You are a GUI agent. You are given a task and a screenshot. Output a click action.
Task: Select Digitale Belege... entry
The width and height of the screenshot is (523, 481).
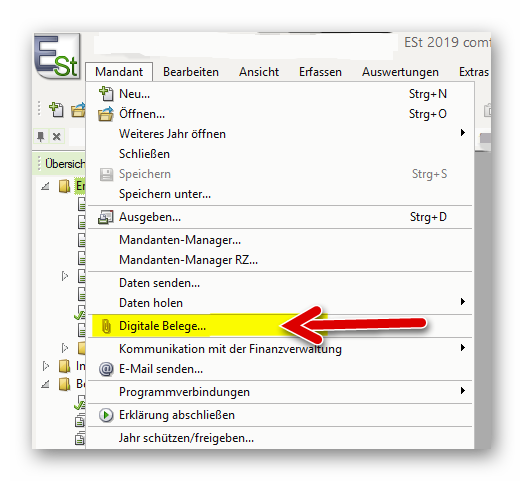click(x=280, y=326)
